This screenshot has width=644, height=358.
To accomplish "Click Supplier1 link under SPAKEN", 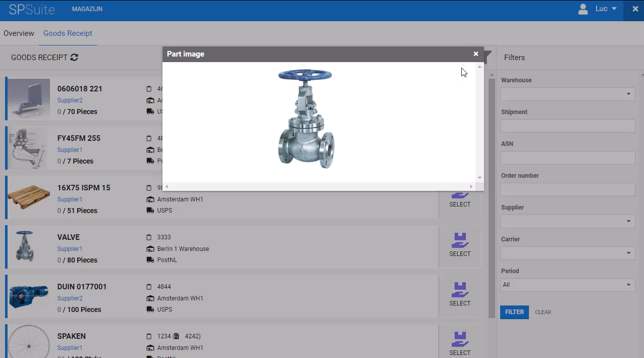I will click(x=70, y=348).
